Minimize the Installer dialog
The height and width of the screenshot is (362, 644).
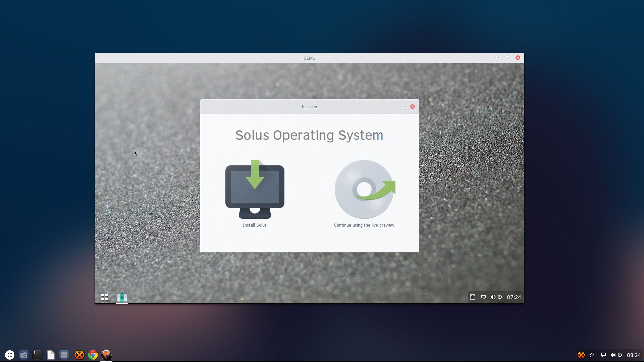tap(402, 107)
